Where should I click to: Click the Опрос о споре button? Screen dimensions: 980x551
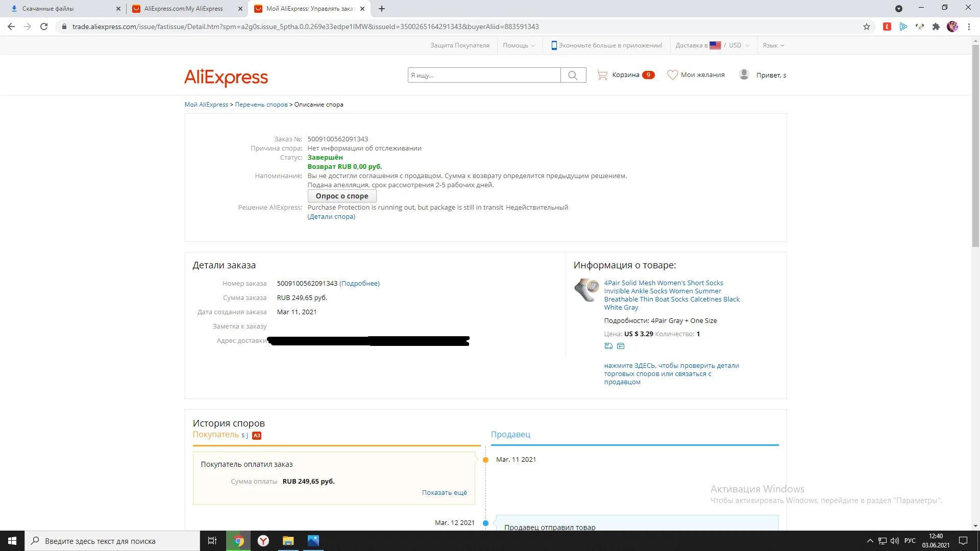tap(341, 196)
